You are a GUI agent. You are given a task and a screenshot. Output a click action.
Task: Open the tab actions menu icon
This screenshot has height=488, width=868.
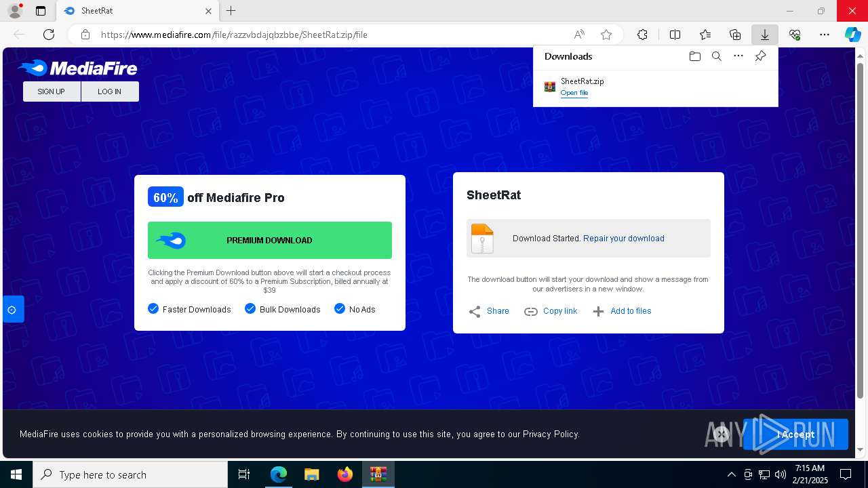pyautogui.click(x=41, y=11)
